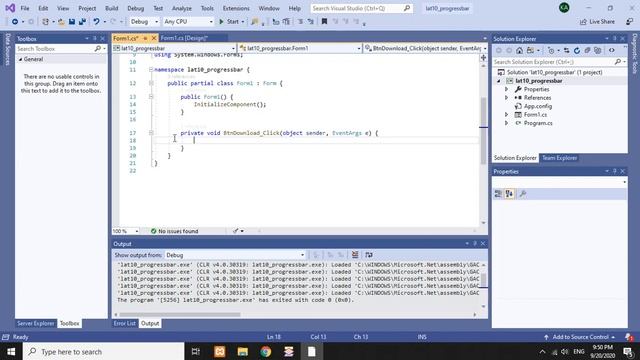Screen dimensions: 640x360
Task: Click the feedback icon near Live Share
Action: [630, 22]
